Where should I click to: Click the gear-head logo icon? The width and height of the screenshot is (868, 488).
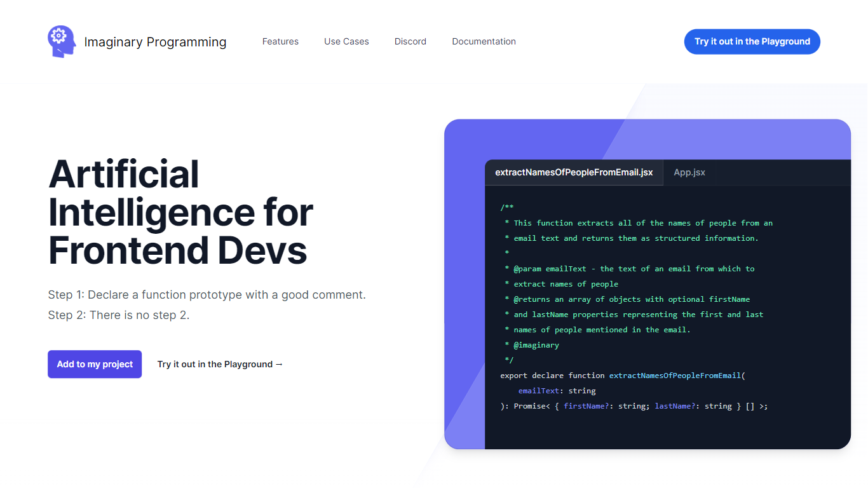tap(62, 41)
